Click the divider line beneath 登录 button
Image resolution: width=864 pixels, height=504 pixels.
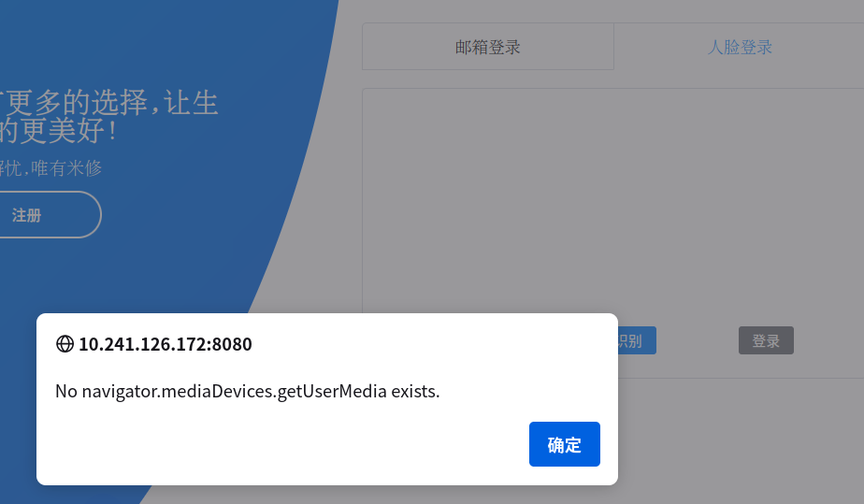coord(739,378)
